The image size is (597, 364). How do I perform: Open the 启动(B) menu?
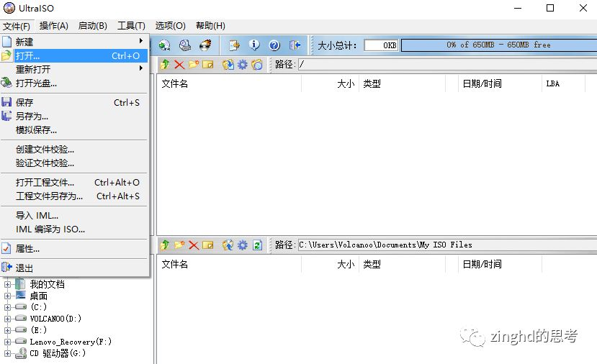(x=92, y=26)
